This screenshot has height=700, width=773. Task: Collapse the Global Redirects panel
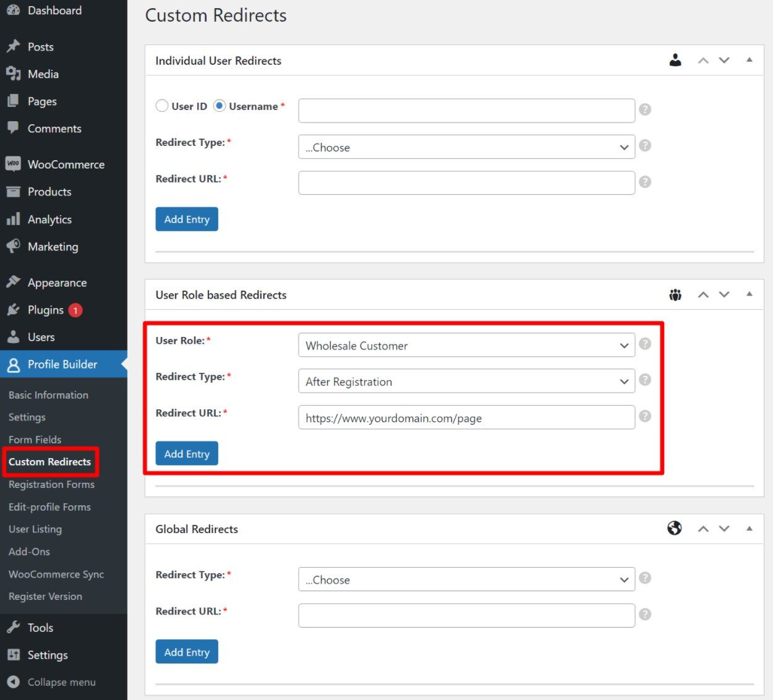(750, 529)
